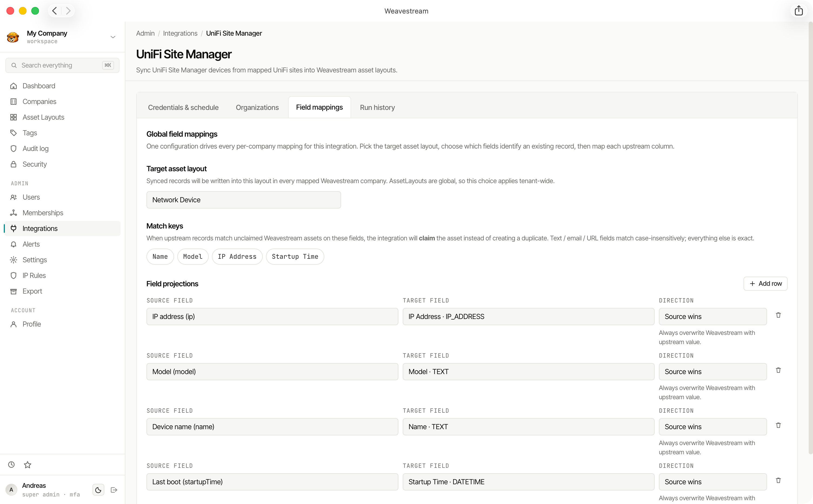Select the Field mappings tab
This screenshot has height=504, width=813.
(319, 107)
